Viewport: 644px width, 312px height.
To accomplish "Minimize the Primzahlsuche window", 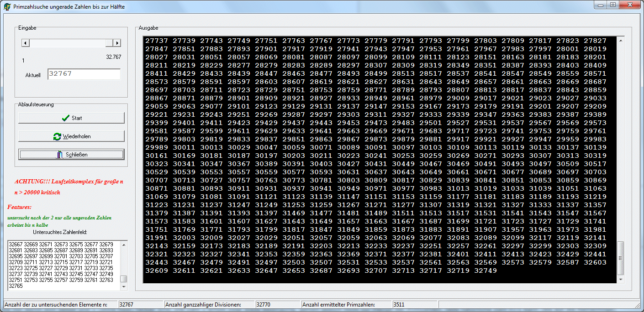I will pos(600,5).
